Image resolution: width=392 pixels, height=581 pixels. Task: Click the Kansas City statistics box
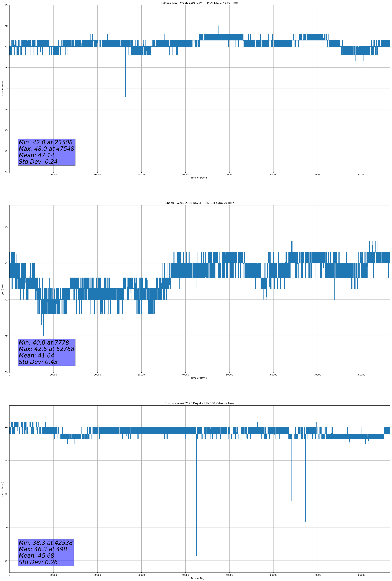(46, 152)
